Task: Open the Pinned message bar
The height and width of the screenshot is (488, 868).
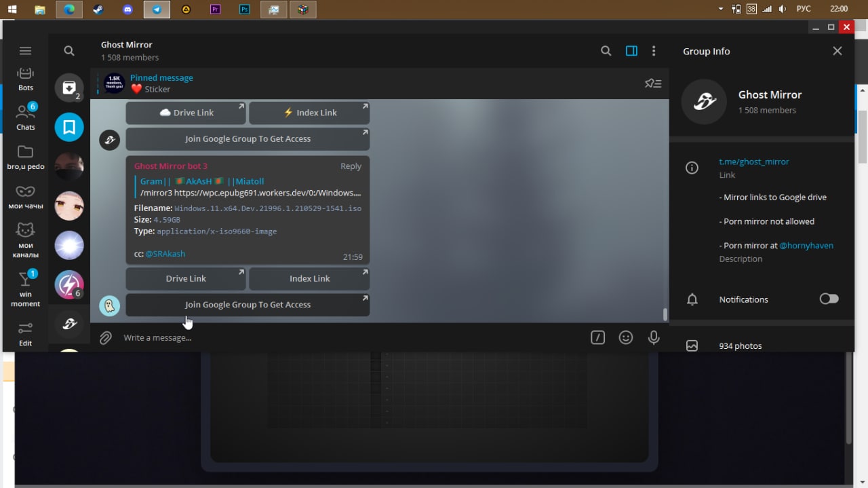Action: coord(366,83)
